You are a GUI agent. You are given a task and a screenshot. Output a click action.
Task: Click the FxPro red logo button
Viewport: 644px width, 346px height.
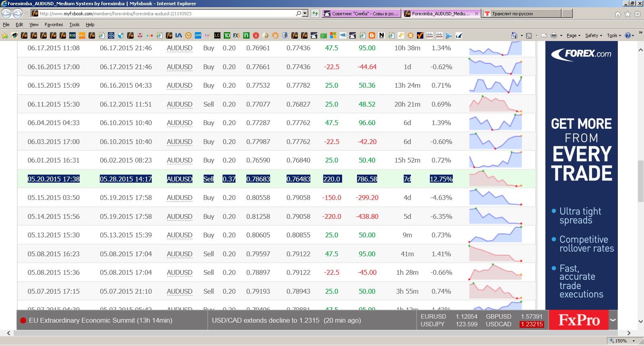pos(579,320)
